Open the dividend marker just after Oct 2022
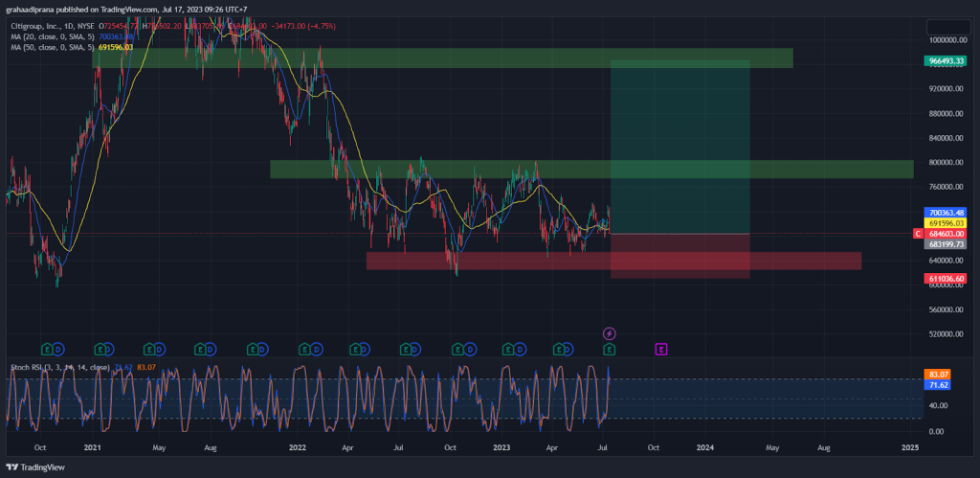 pos(469,349)
